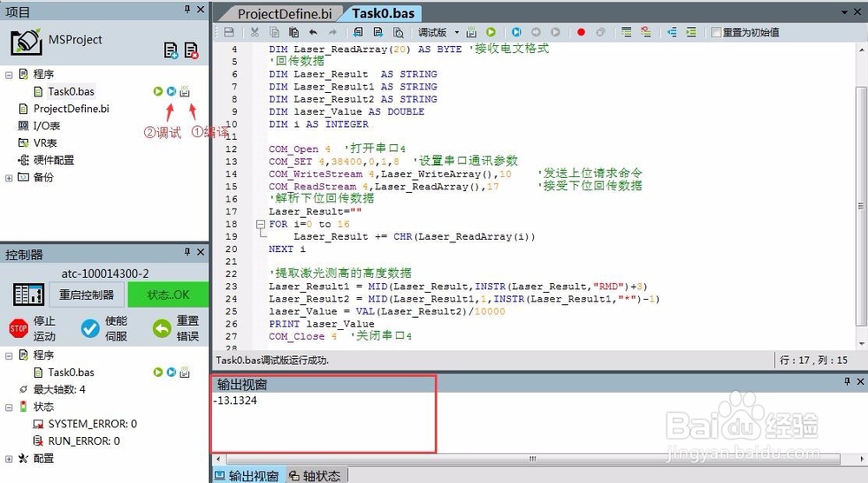868x483 pixels.
Task: Click the 重启控制器 button
Action: (86, 294)
